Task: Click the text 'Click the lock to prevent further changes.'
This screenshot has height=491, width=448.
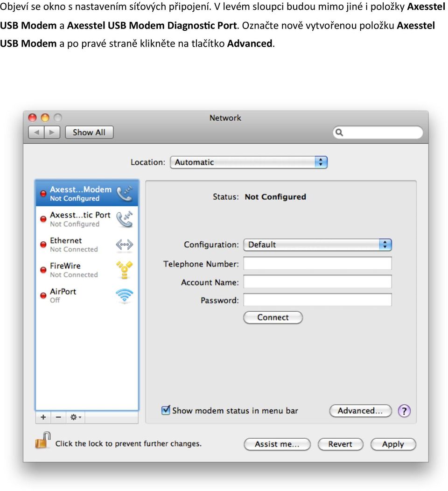Action: 128,444
